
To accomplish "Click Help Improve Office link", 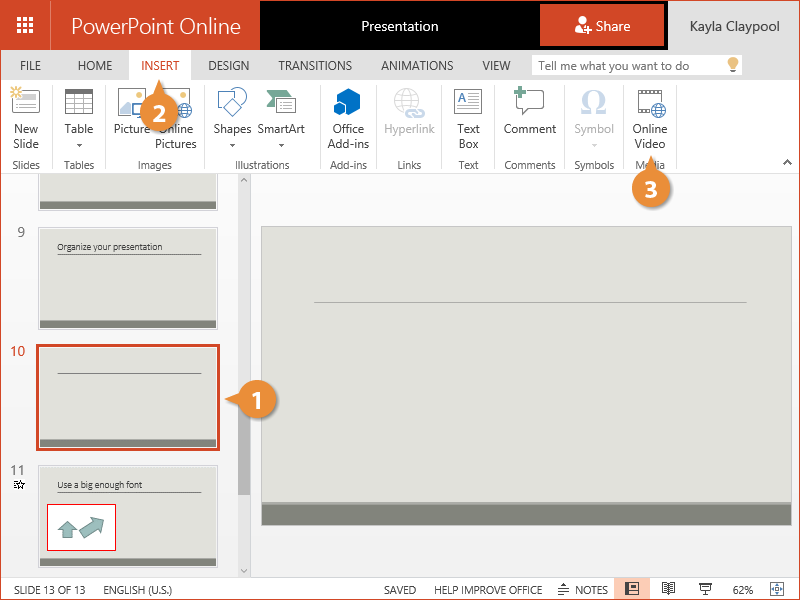I will point(488,589).
